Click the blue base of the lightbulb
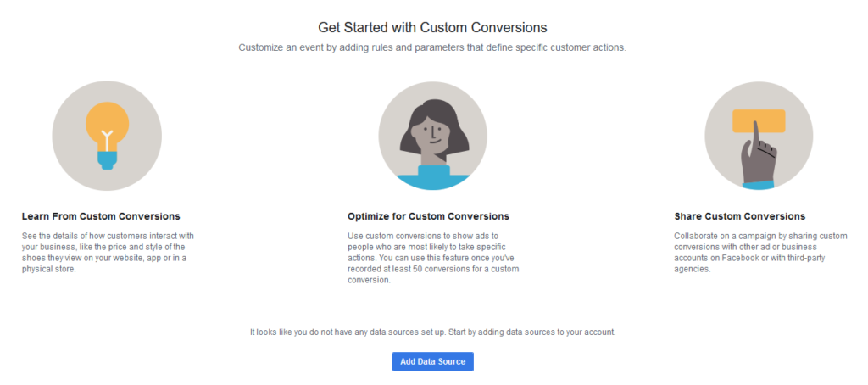This screenshot has width=868, height=385. 108,160
